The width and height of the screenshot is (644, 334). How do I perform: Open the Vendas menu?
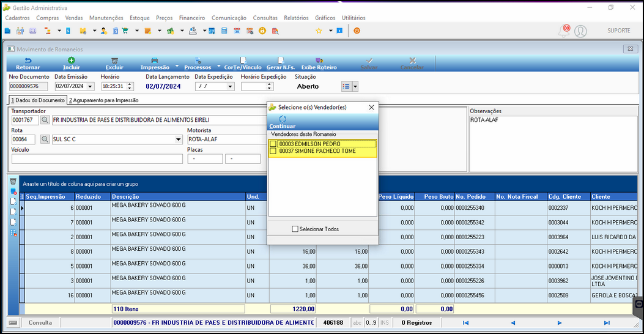(x=74, y=18)
